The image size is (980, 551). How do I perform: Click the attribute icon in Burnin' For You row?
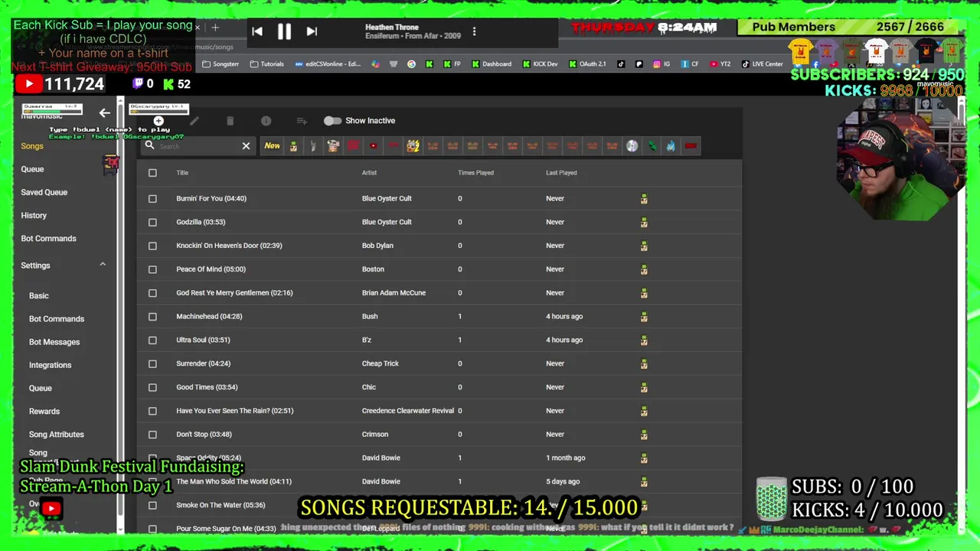tap(644, 199)
